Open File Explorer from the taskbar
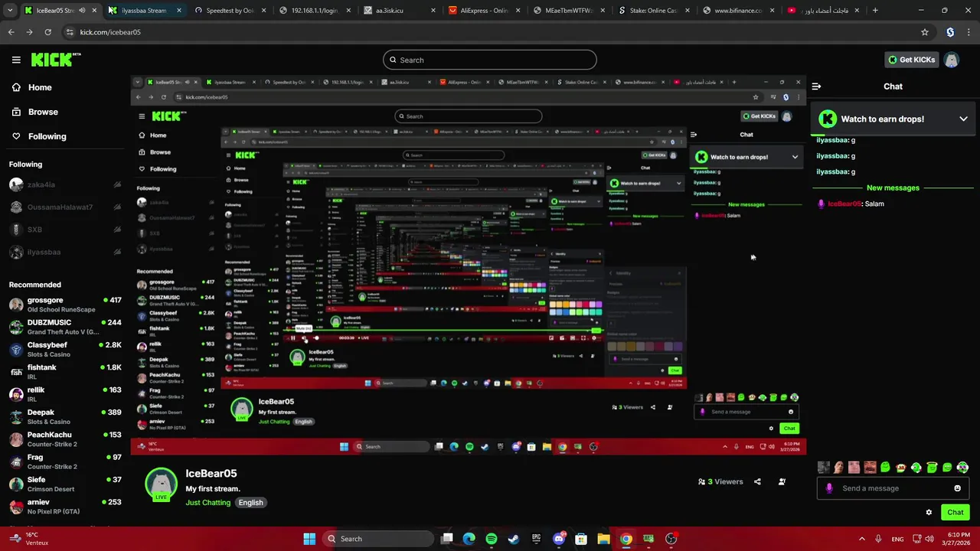Image resolution: width=980 pixels, height=551 pixels. [x=603, y=539]
